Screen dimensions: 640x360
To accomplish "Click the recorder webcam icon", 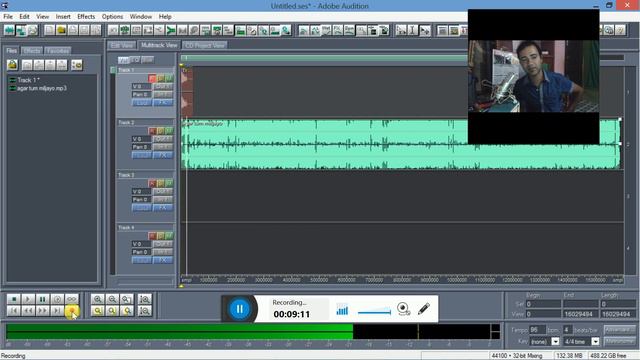I will [403, 309].
